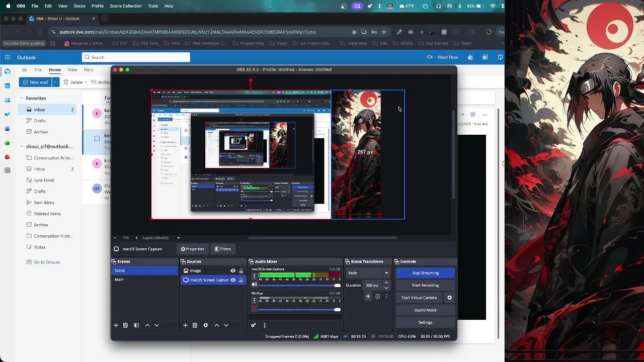
Task: Open Scene Collection menu
Action: [126, 6]
